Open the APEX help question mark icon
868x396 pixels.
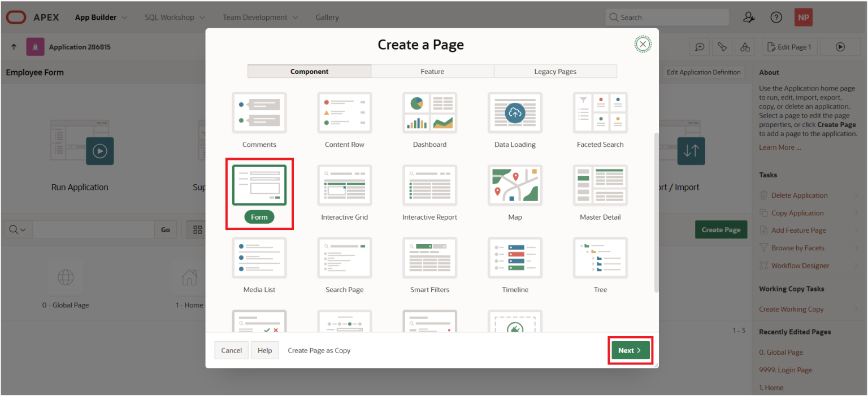[776, 17]
